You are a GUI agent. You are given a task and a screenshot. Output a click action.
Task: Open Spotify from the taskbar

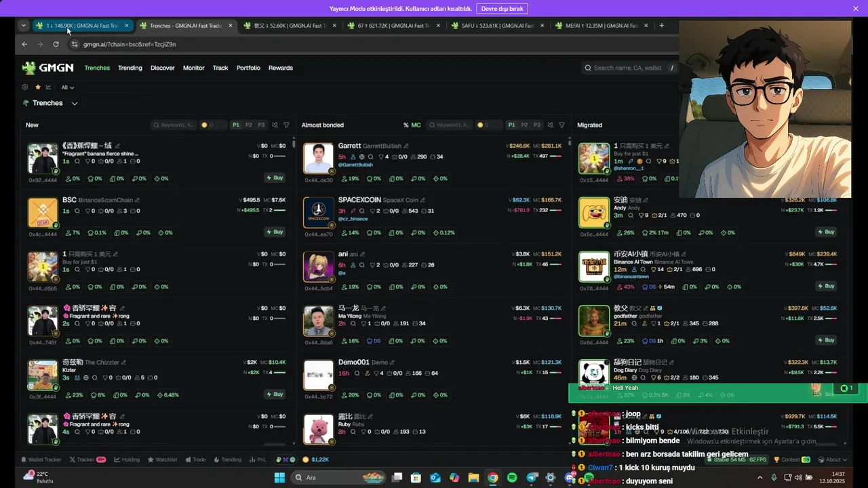click(512, 478)
